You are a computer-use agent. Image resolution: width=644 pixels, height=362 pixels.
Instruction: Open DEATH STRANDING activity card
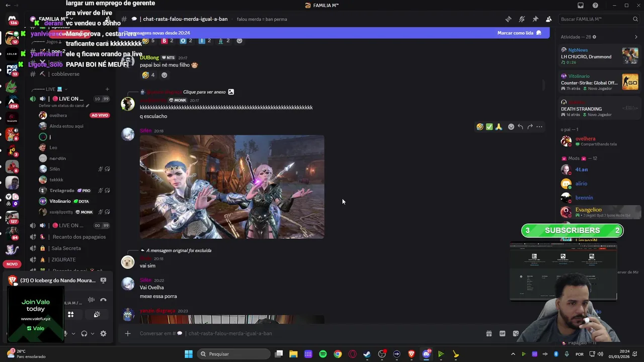[600, 108]
